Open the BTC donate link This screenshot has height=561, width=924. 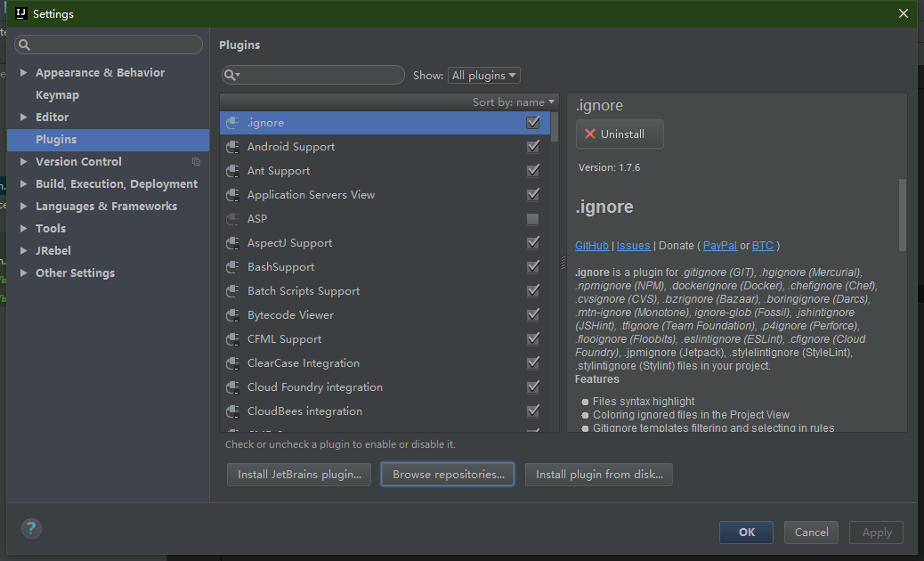pos(763,246)
